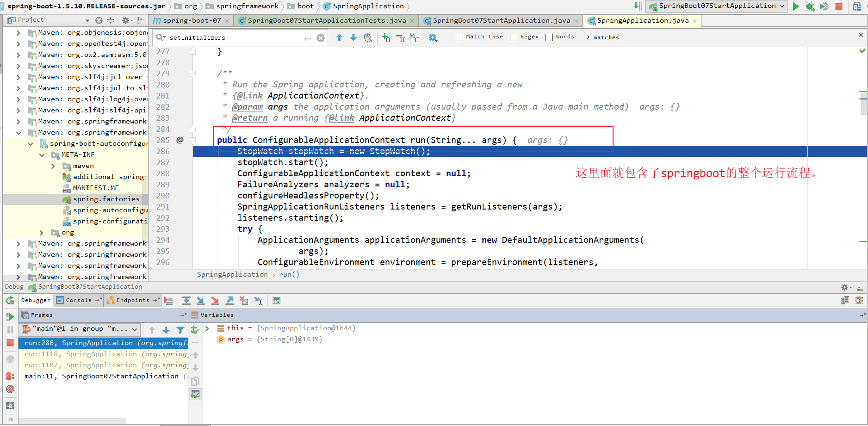Expand org folder under autoconfigure jar

tap(42, 233)
